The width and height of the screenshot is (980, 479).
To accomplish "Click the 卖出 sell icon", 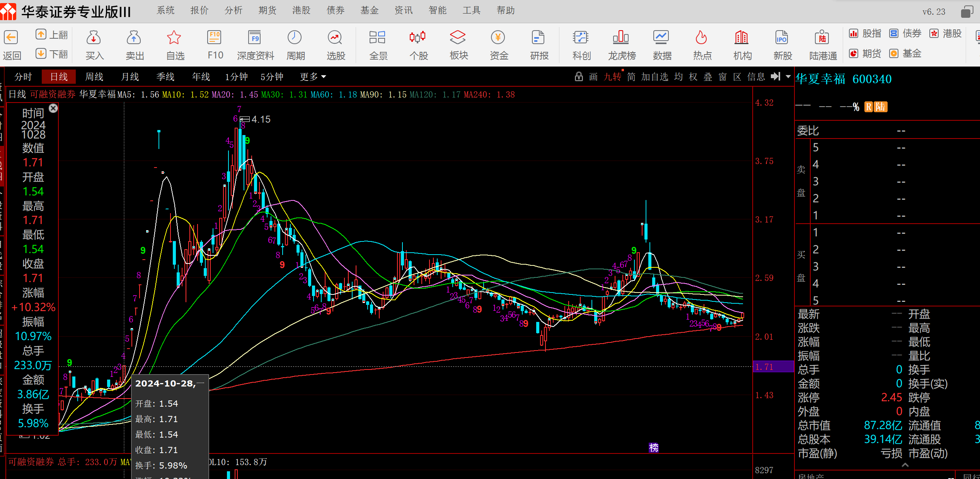I will (x=134, y=38).
